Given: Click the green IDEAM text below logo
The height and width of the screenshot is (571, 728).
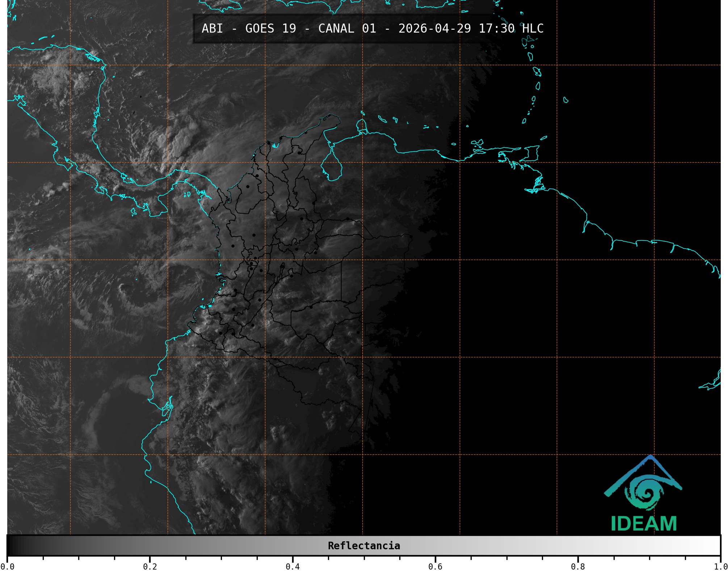Looking at the screenshot, I should [x=644, y=524].
